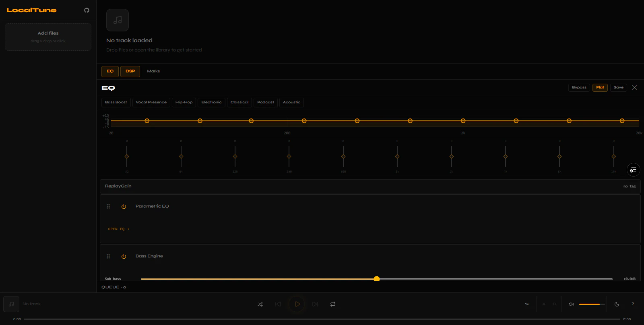Toggle repeat mode

coord(333,304)
